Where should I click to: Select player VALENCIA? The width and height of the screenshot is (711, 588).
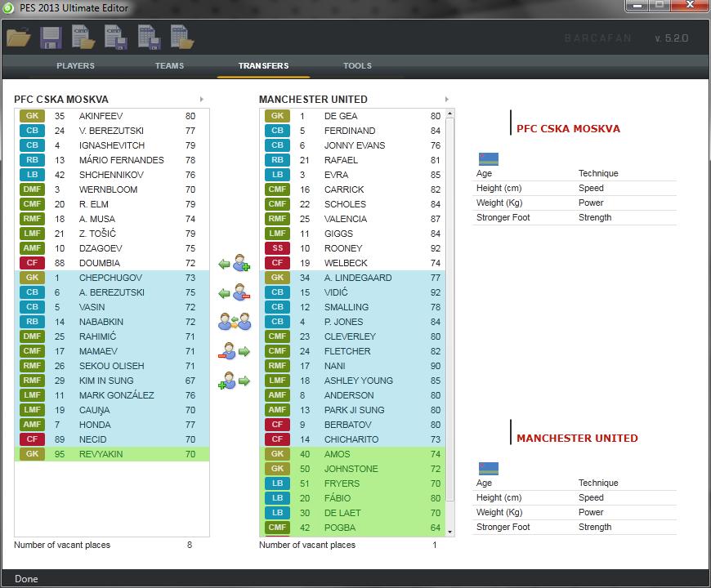[353, 219]
